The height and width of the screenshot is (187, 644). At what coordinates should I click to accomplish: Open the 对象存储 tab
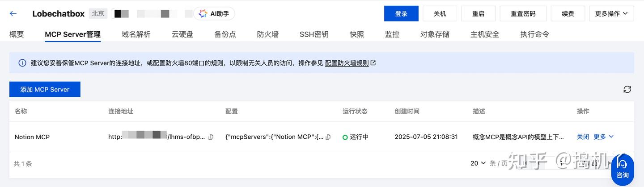pyautogui.click(x=435, y=34)
